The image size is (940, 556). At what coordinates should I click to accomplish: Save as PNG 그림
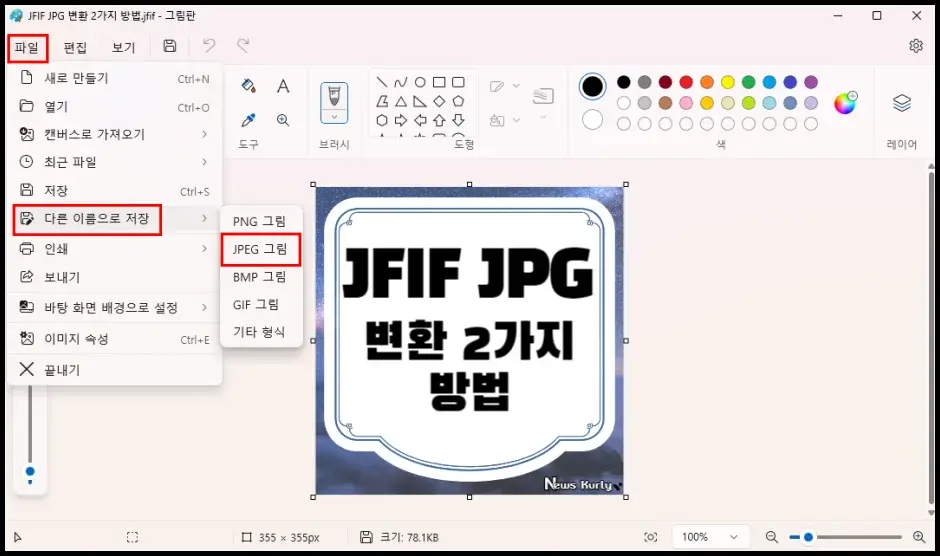point(260,221)
